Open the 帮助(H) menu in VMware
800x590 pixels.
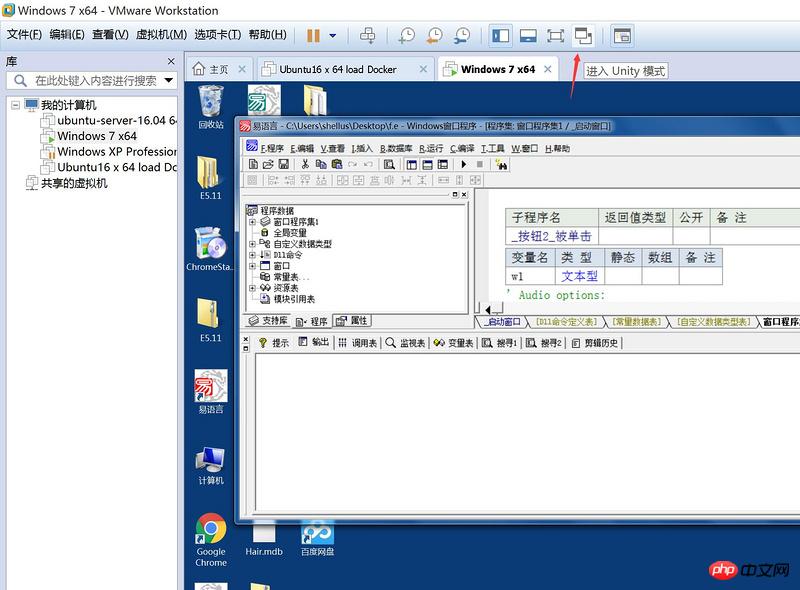point(267,34)
